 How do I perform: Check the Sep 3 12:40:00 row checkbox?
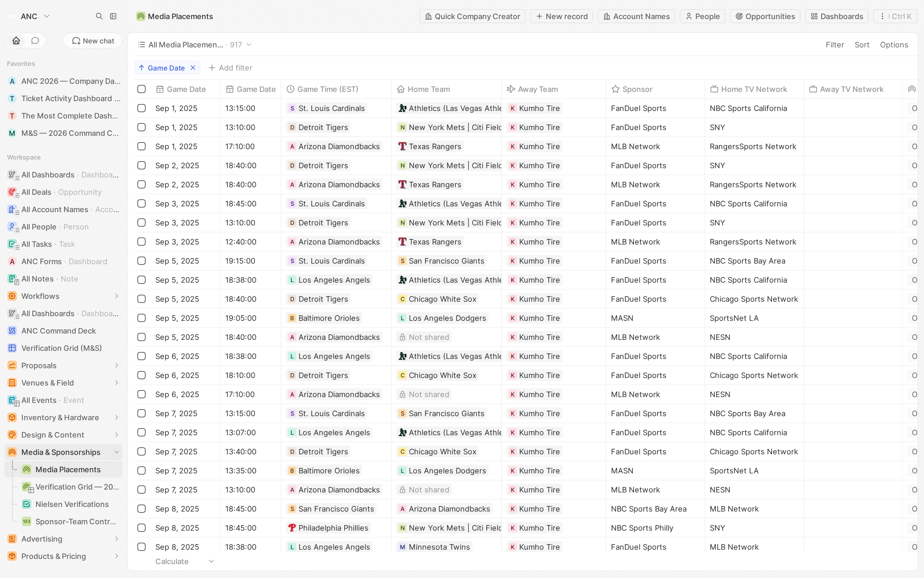[142, 242]
